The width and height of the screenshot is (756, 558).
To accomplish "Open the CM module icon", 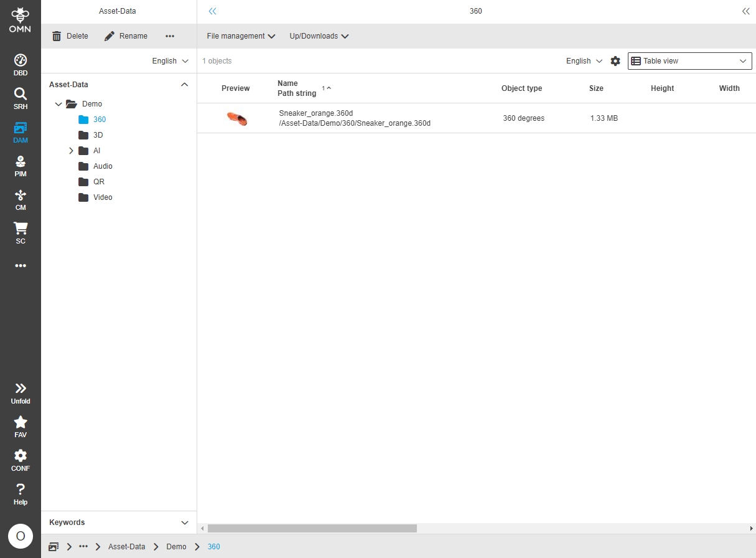I will pyautogui.click(x=21, y=199).
